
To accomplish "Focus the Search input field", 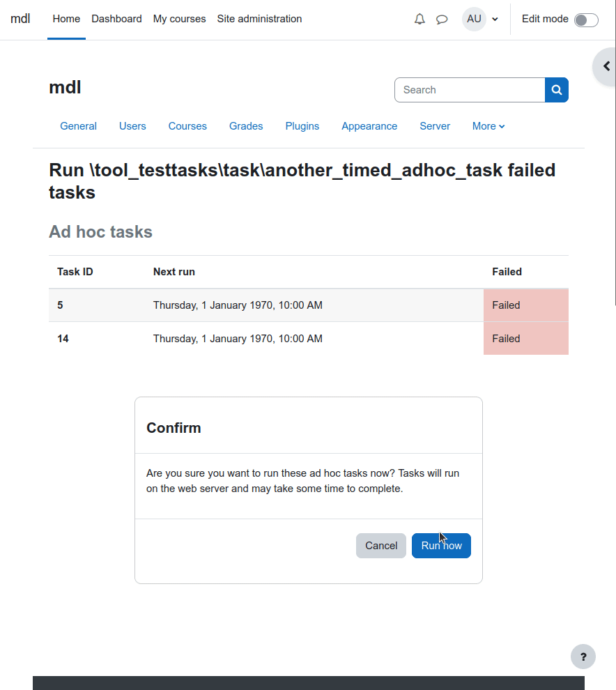I will [x=470, y=90].
